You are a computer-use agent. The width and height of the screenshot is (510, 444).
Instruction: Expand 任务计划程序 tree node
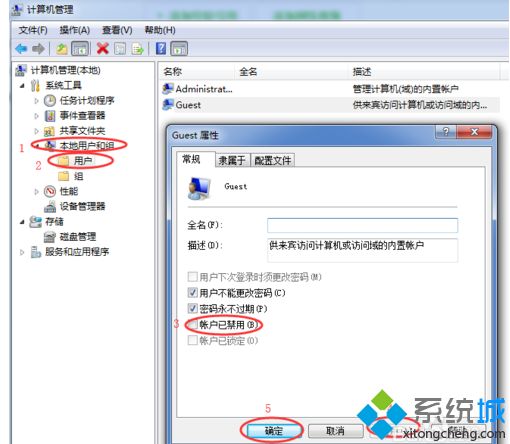(x=36, y=100)
